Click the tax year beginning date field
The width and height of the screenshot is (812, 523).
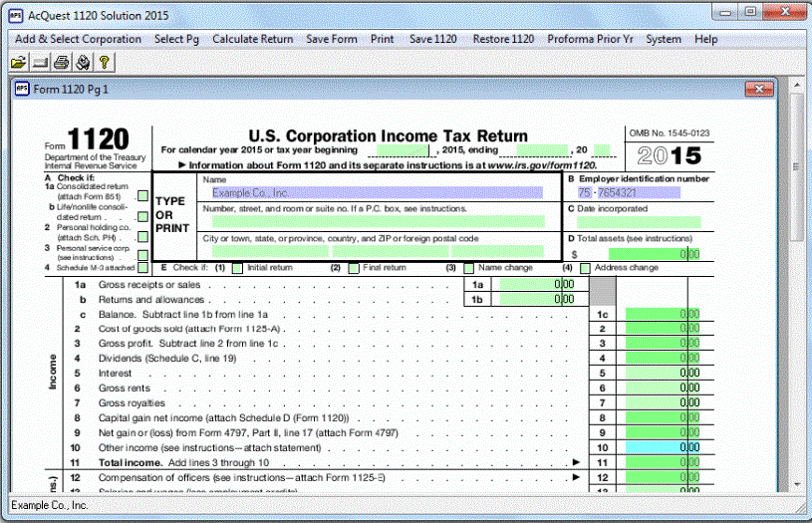click(403, 150)
